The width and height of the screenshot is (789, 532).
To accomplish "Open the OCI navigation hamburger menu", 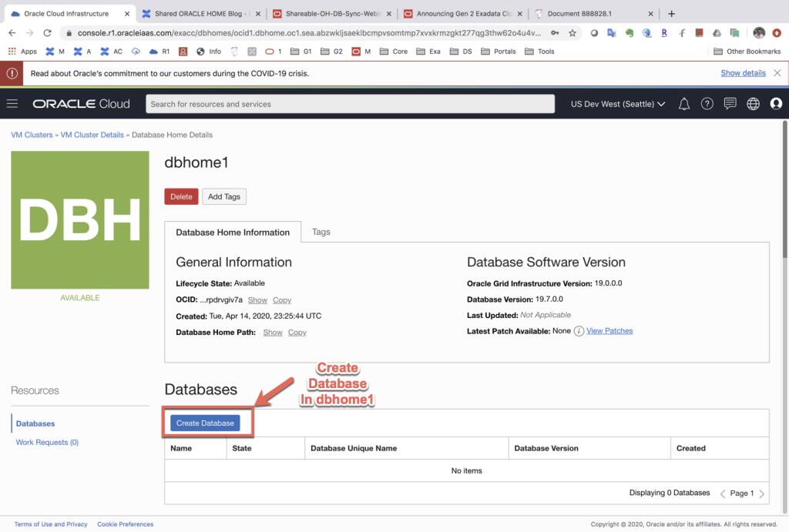I will [12, 103].
